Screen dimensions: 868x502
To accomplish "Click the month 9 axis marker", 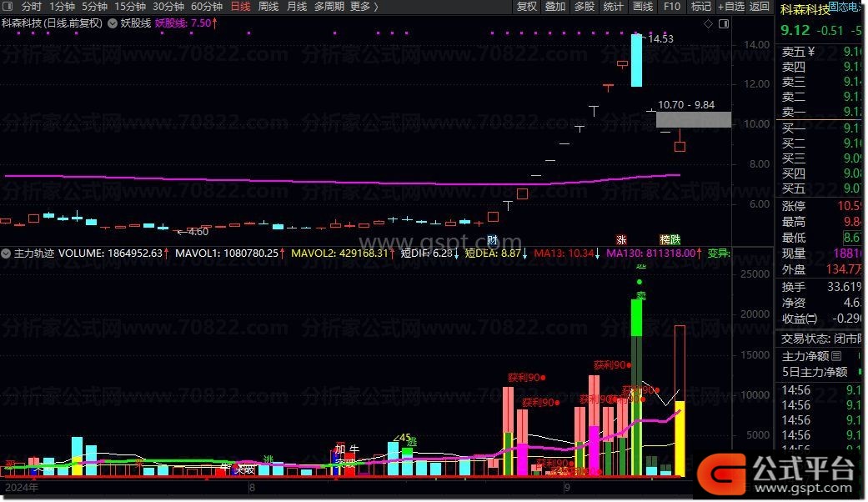I will [567, 488].
